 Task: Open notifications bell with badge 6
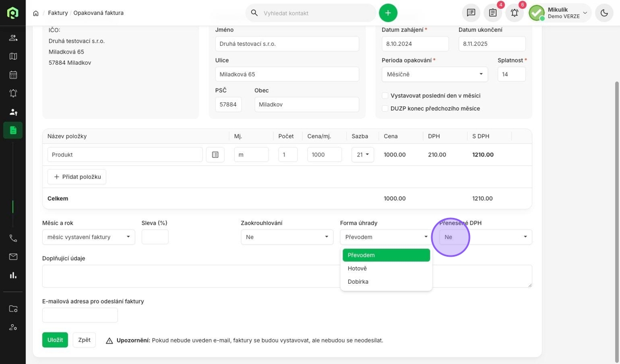point(514,13)
